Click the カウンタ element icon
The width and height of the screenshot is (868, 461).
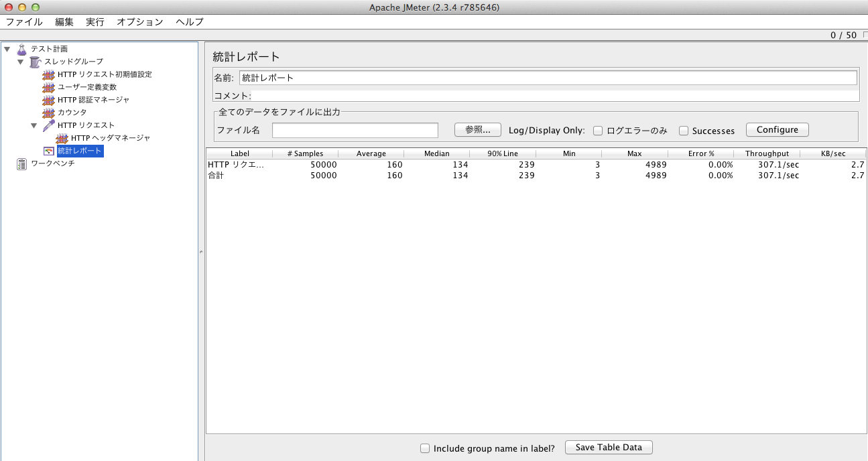tap(48, 113)
